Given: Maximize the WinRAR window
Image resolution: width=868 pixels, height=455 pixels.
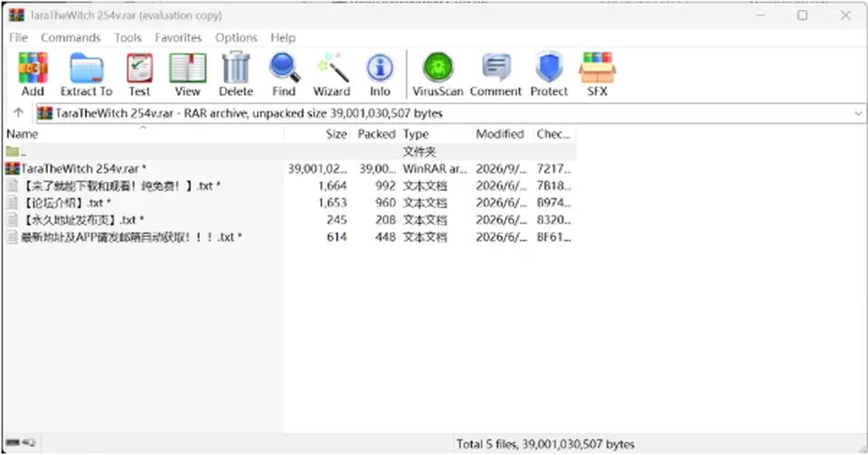Looking at the screenshot, I should coord(802,15).
